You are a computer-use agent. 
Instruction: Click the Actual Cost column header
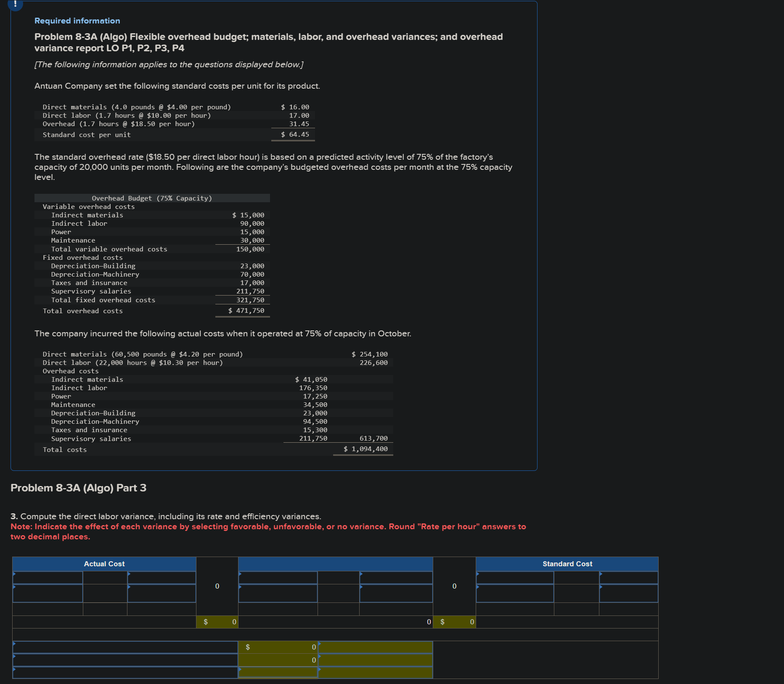[104, 564]
